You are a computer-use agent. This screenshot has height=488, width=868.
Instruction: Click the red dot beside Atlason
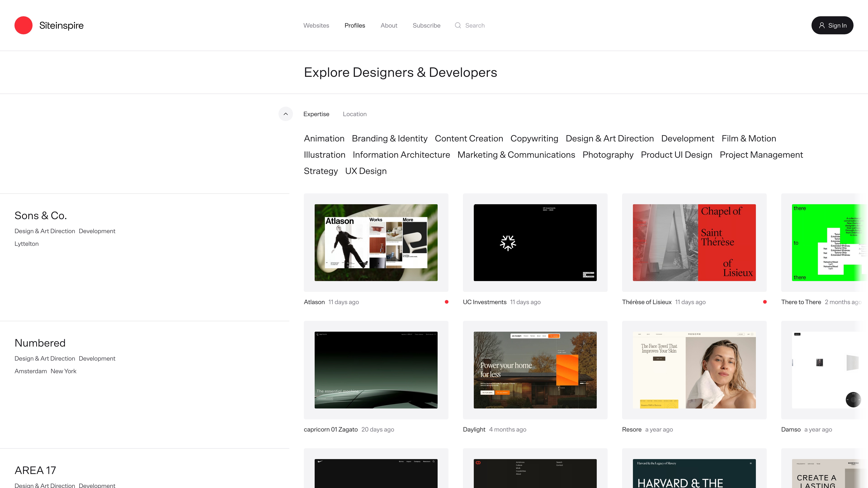[x=446, y=302]
